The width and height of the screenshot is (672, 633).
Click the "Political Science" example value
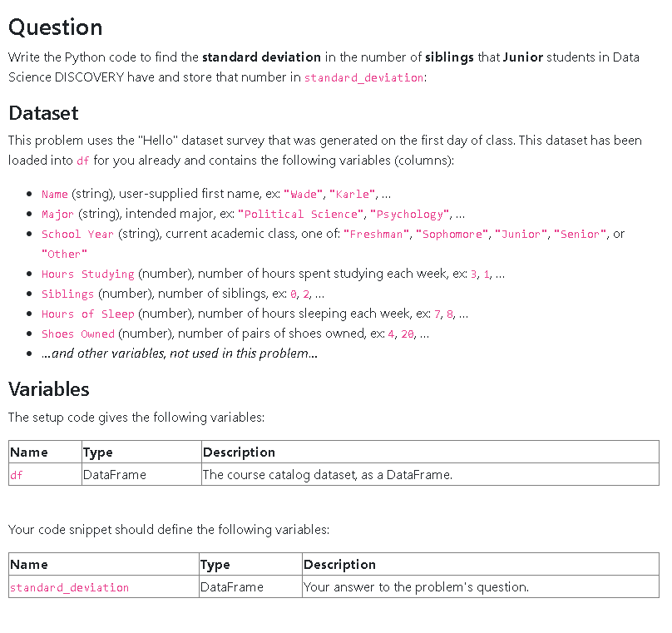301,215
